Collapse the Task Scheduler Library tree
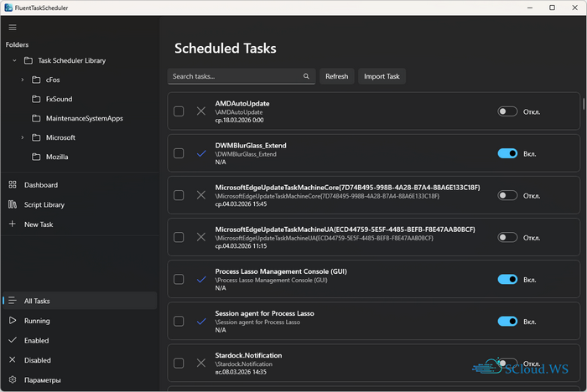 point(14,60)
